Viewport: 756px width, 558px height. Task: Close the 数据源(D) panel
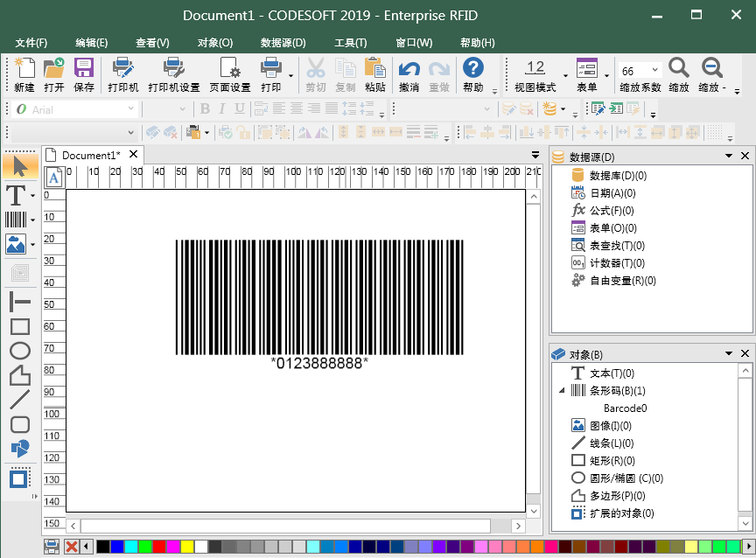(x=745, y=156)
